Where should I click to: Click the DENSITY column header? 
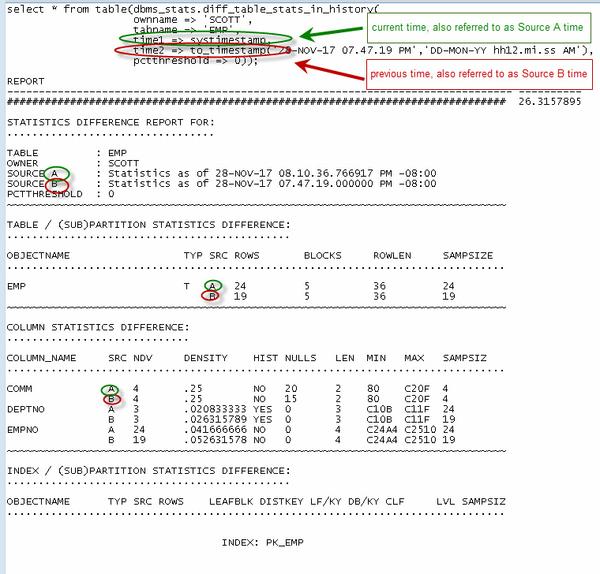[x=204, y=358]
